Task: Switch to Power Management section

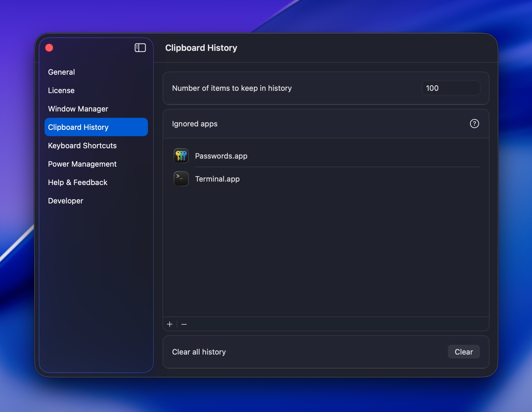Action: click(82, 164)
